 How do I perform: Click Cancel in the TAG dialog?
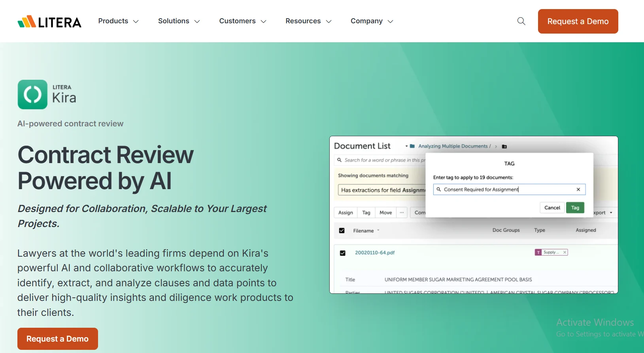pyautogui.click(x=552, y=208)
